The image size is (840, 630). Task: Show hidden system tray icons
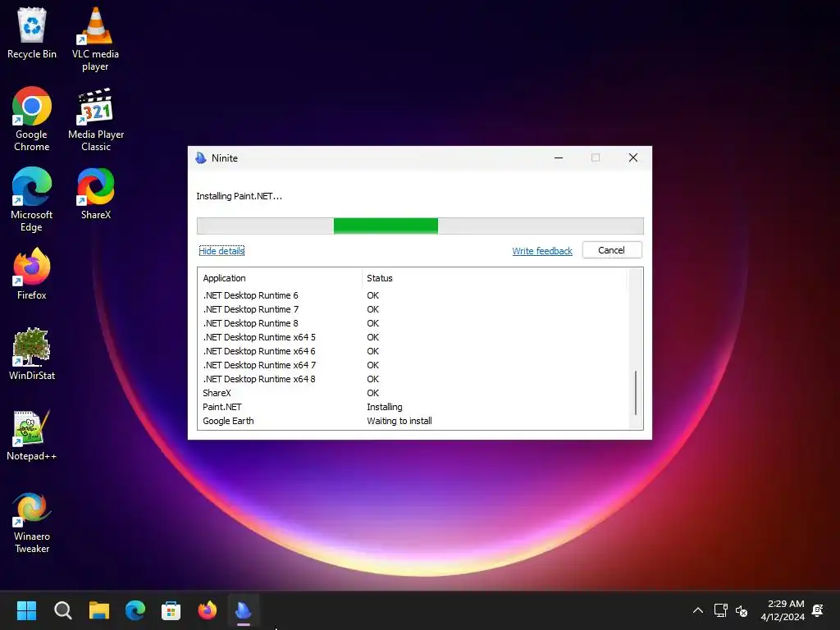tap(698, 610)
